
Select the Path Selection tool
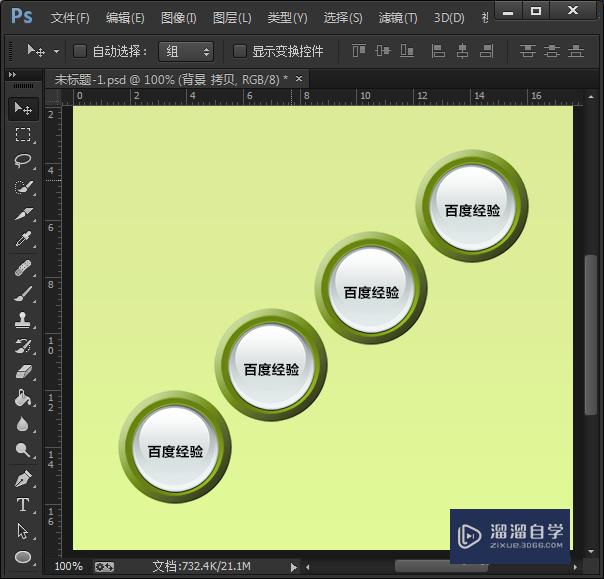23,531
